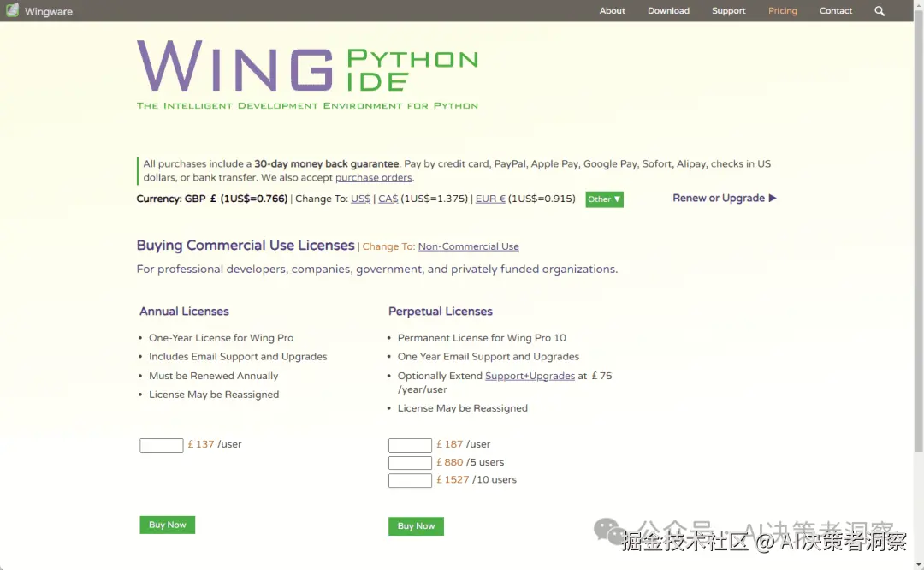Click the Annual Licenses heading

click(x=184, y=312)
